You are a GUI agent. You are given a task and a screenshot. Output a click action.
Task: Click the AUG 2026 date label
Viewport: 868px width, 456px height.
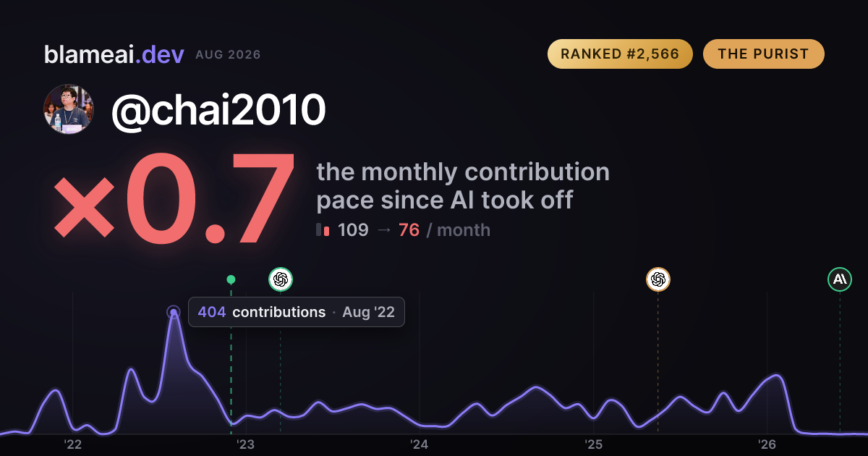tap(228, 55)
